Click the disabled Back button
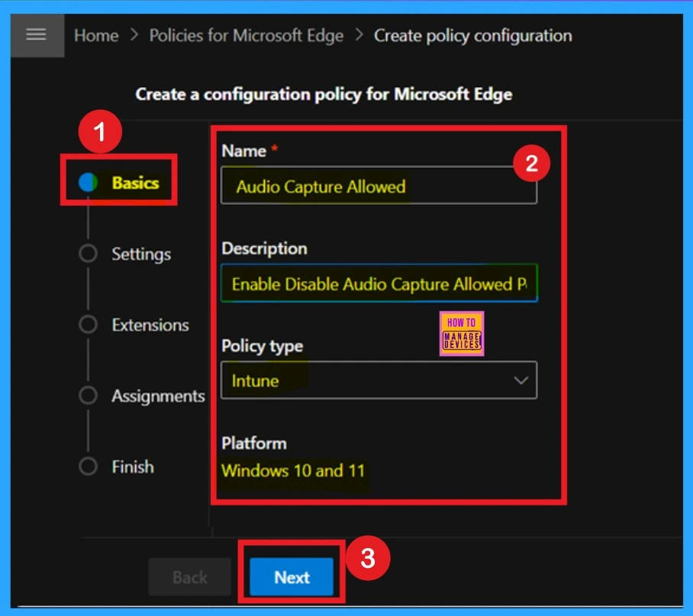 [189, 577]
